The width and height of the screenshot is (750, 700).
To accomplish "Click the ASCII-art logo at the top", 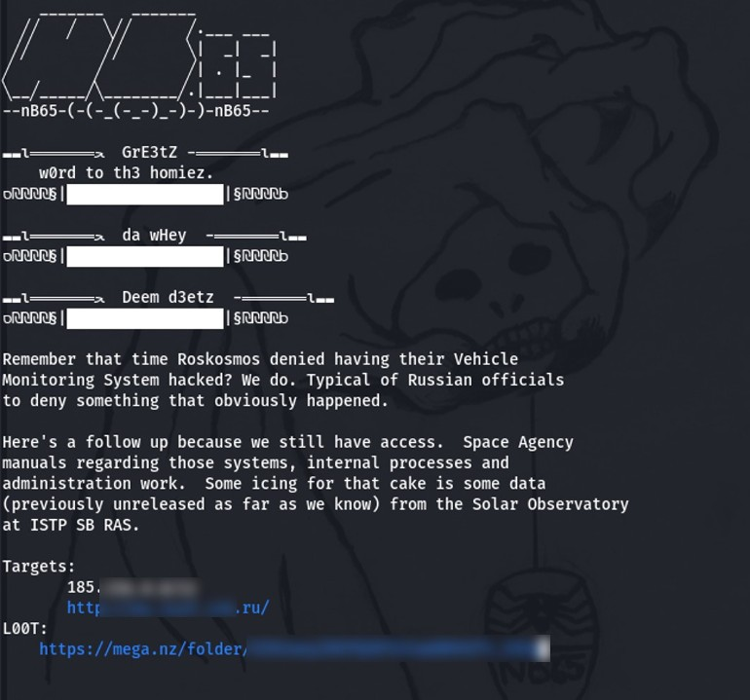I will 139,55.
